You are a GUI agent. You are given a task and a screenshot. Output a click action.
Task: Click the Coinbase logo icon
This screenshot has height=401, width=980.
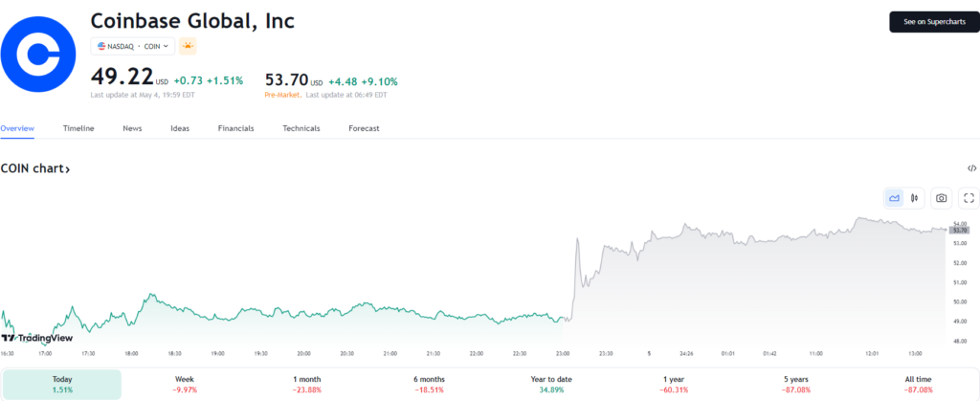coord(38,55)
